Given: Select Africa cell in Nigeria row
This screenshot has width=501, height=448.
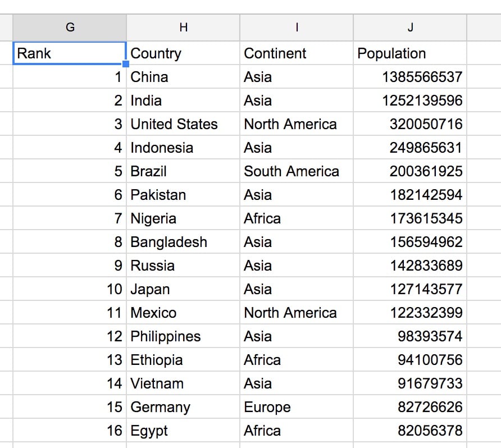Looking at the screenshot, I should (297, 218).
